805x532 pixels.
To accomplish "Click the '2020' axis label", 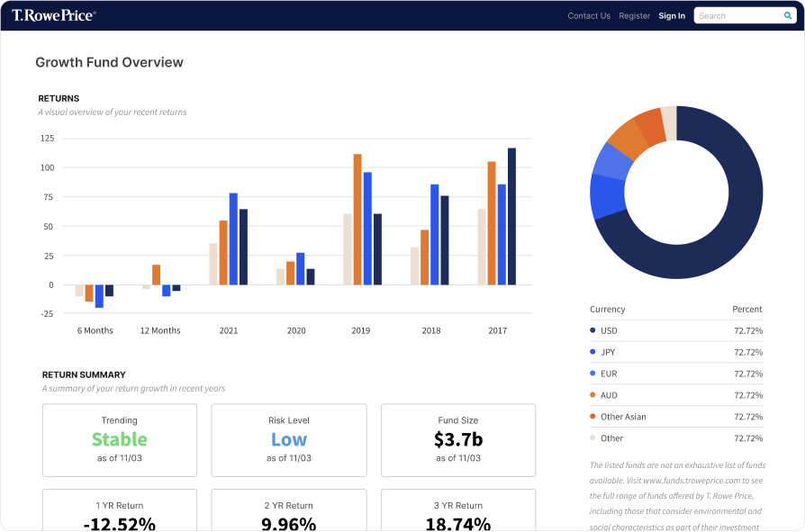I will tap(296, 331).
